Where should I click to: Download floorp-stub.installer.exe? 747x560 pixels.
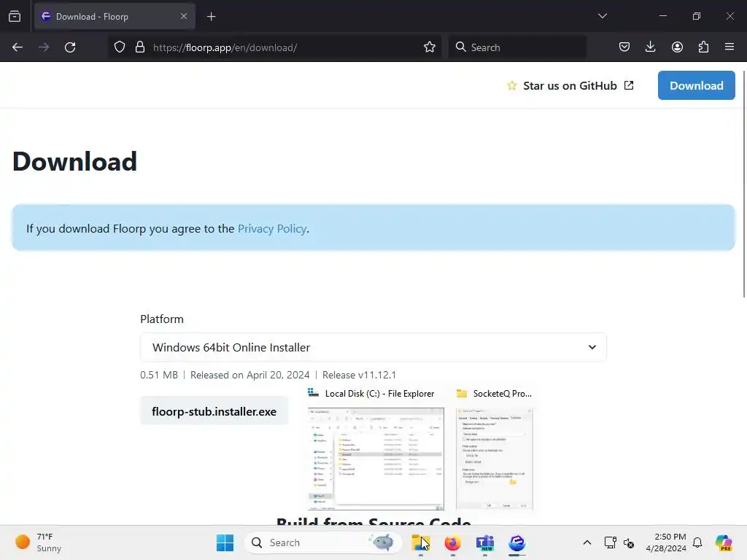[214, 411]
